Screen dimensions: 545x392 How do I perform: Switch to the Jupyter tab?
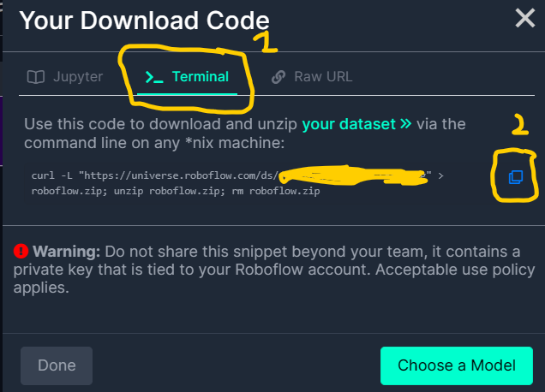(x=65, y=77)
